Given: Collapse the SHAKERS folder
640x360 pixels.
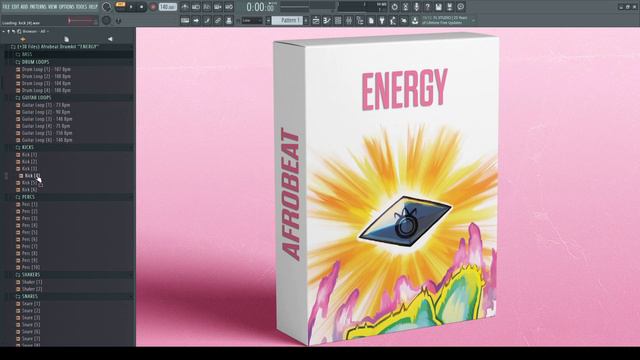Looking at the screenshot, I should pos(31,275).
